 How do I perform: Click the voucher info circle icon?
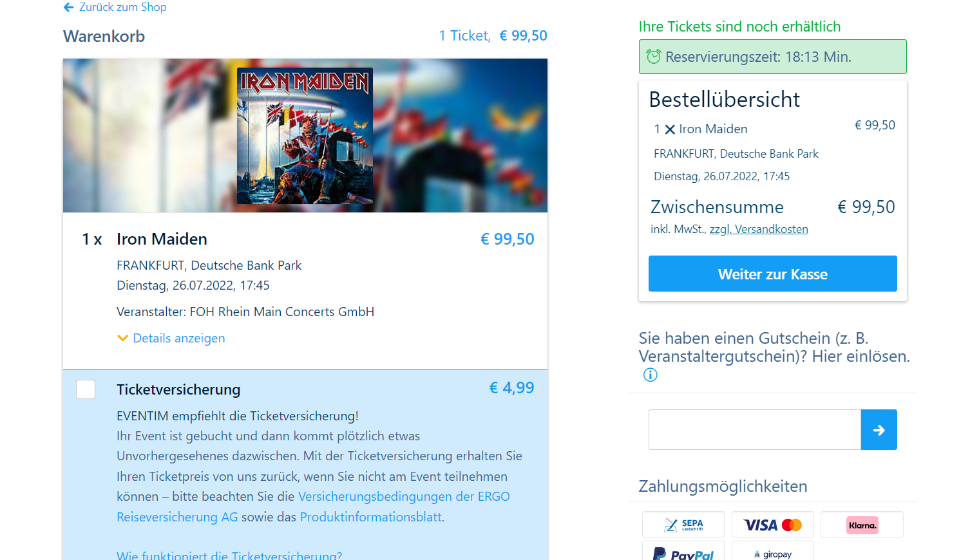tap(651, 375)
